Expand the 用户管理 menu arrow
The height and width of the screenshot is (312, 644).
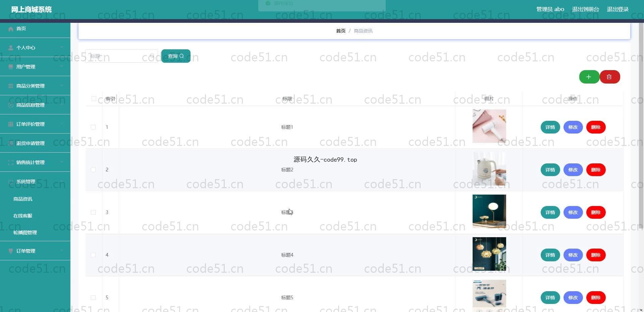62,67
